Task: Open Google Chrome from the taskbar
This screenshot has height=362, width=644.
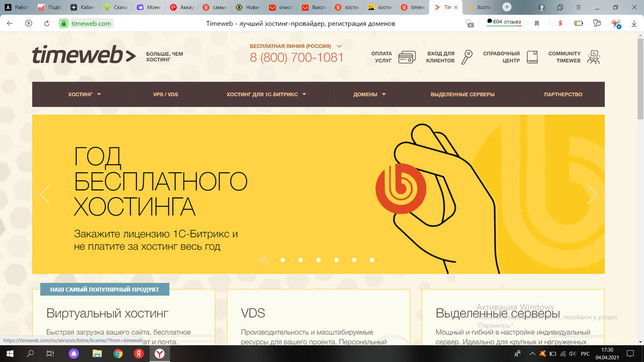Action: point(118,353)
